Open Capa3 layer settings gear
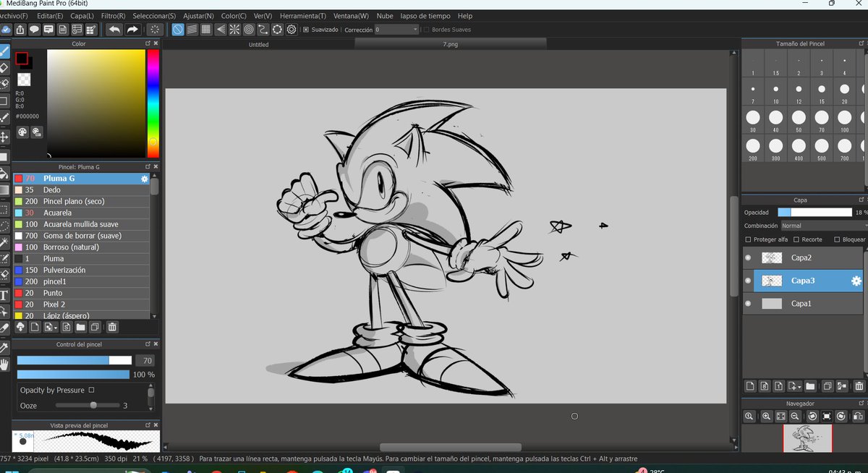The height and width of the screenshot is (473, 868). click(856, 281)
